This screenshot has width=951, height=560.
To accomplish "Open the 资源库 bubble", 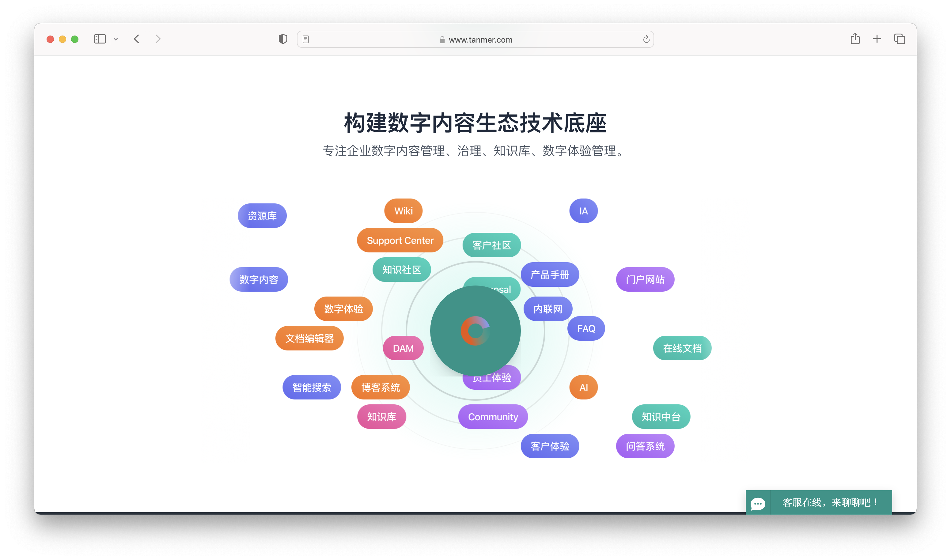I will click(262, 215).
